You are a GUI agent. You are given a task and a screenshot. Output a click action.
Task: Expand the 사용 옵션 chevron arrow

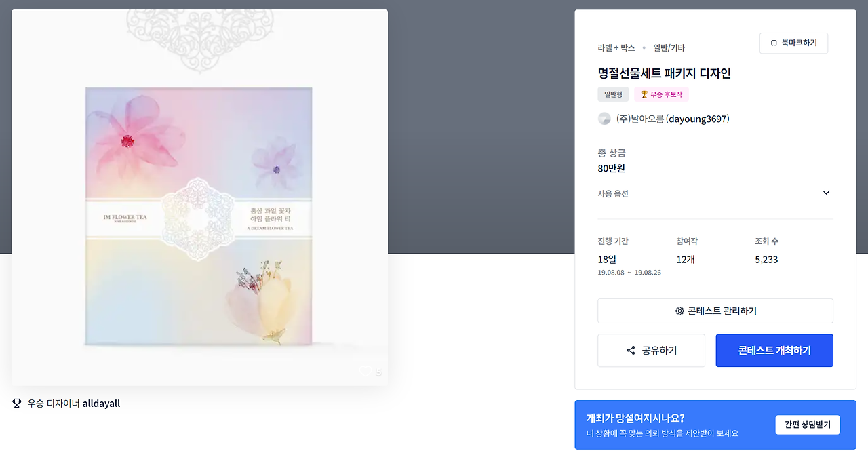point(826,193)
